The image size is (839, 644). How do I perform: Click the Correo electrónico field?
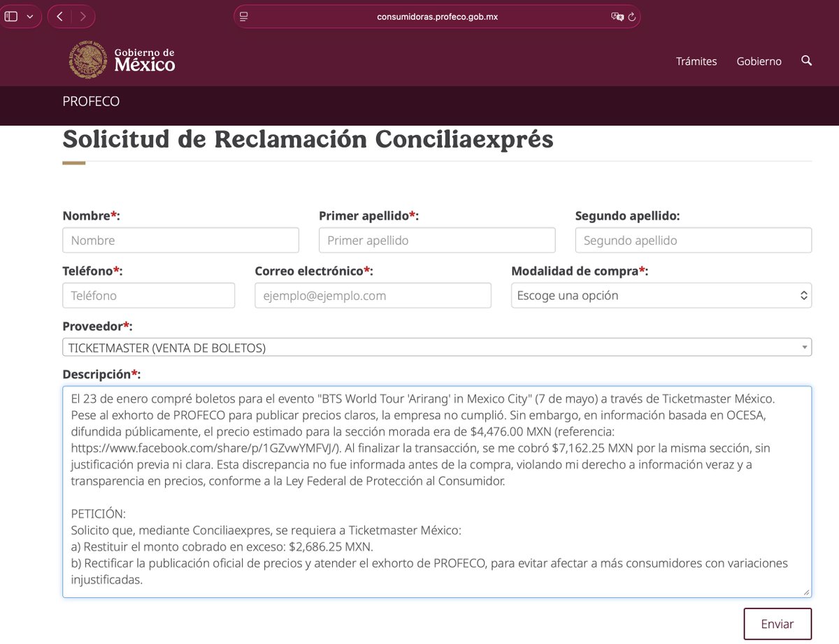tap(373, 295)
